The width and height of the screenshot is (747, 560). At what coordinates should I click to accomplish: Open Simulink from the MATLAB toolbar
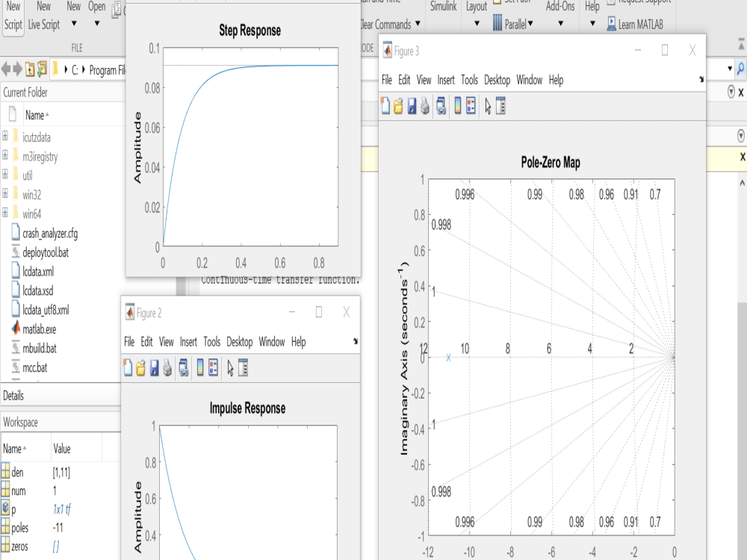[x=443, y=6]
